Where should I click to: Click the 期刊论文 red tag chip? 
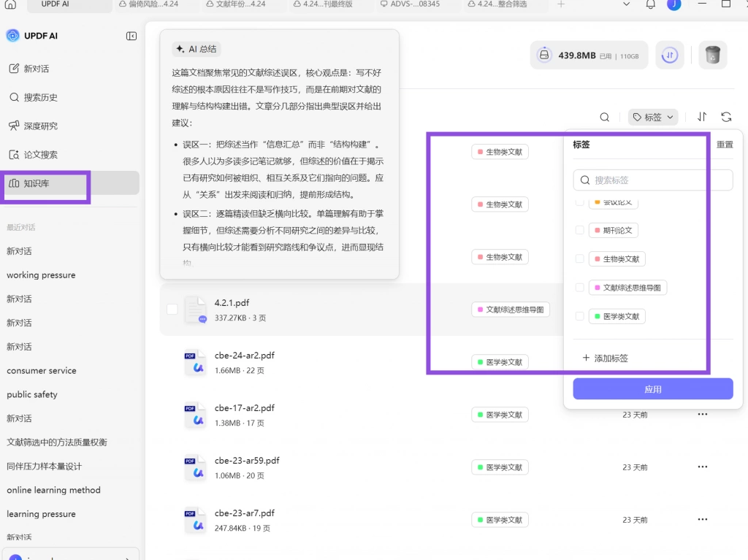tap(613, 231)
